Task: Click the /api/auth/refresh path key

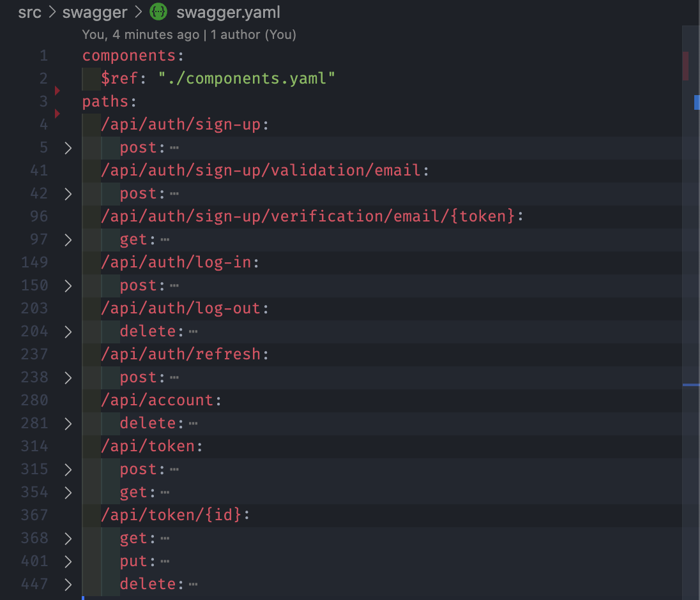Action: click(x=181, y=354)
